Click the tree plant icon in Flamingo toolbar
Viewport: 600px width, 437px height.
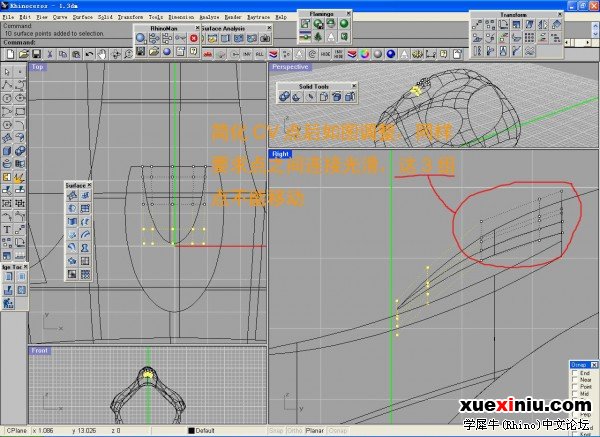pyautogui.click(x=318, y=37)
